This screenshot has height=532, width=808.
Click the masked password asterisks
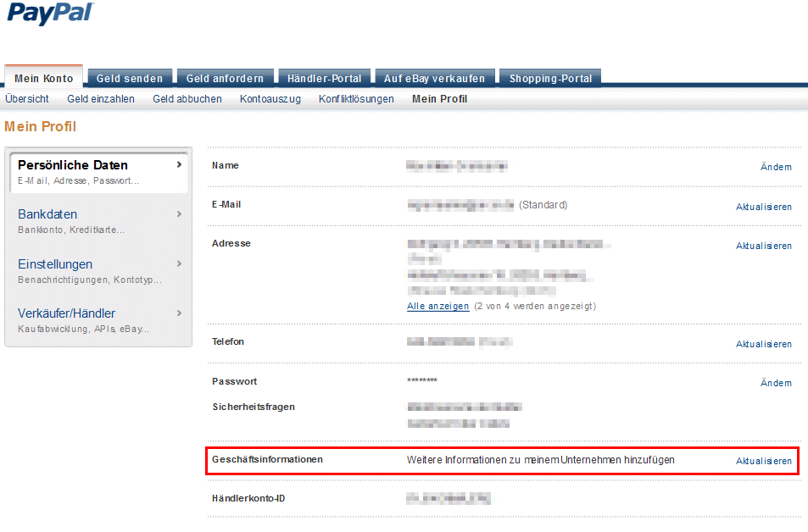[x=422, y=380]
